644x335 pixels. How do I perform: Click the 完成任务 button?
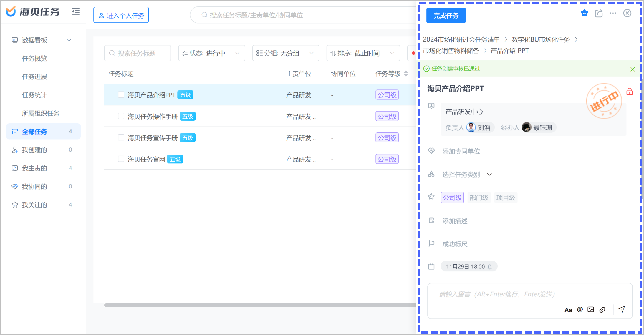click(x=446, y=15)
